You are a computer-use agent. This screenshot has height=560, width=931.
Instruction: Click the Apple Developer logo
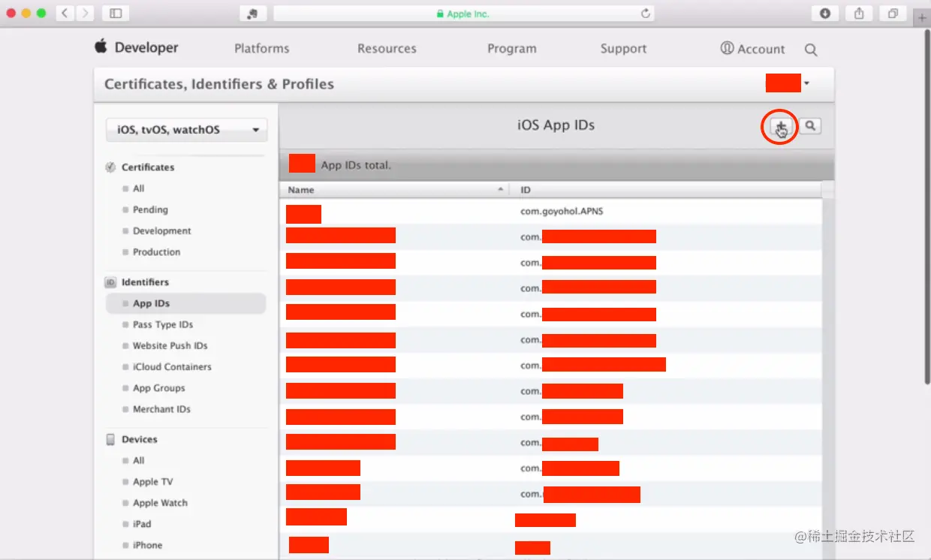pos(136,47)
